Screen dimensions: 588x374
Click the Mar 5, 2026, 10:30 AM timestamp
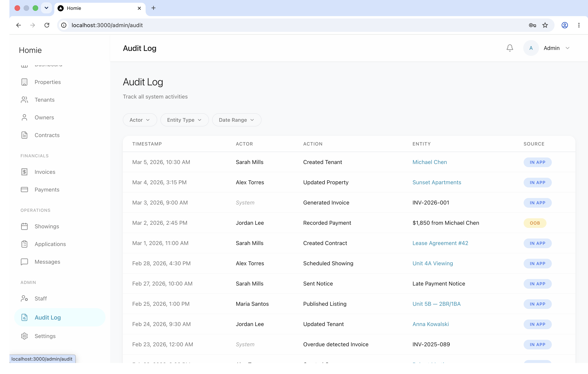(x=161, y=162)
